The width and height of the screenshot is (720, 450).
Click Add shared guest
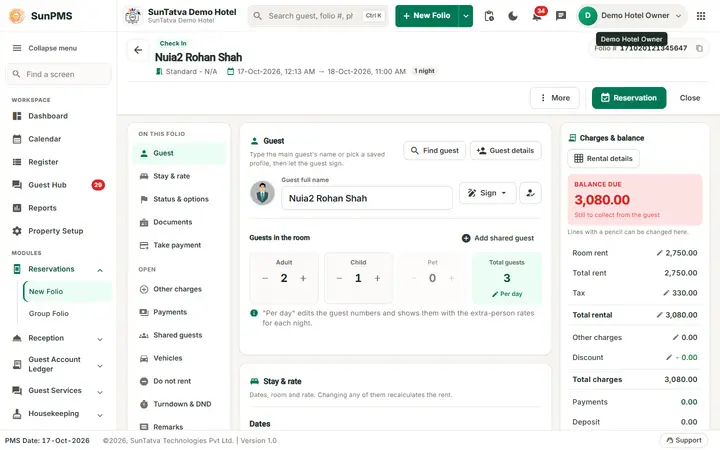498,238
